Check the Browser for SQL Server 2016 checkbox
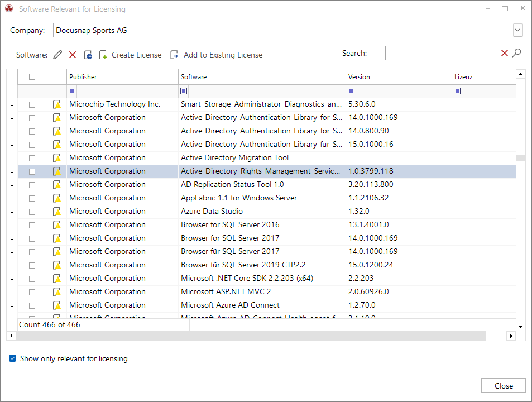 pyautogui.click(x=32, y=225)
